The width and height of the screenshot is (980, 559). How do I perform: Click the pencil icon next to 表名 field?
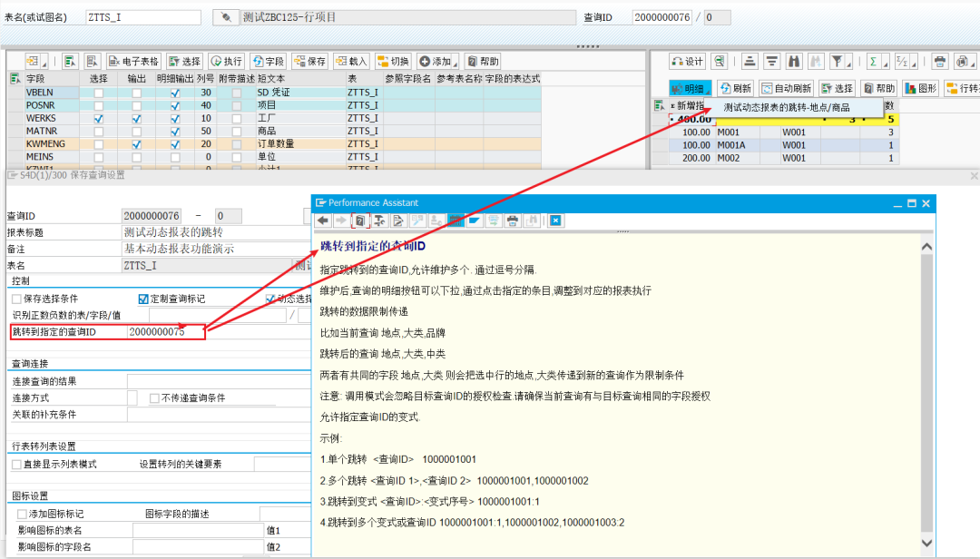(x=225, y=17)
